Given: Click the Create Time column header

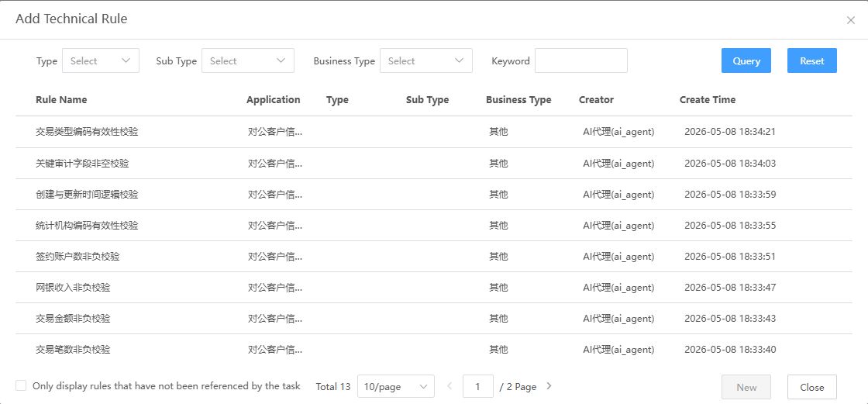Looking at the screenshot, I should coord(708,100).
